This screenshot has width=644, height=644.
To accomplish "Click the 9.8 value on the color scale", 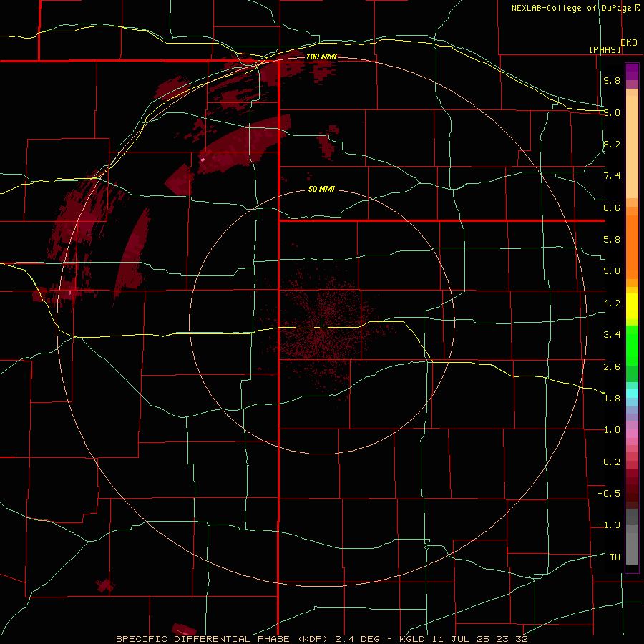I will pyautogui.click(x=612, y=81).
